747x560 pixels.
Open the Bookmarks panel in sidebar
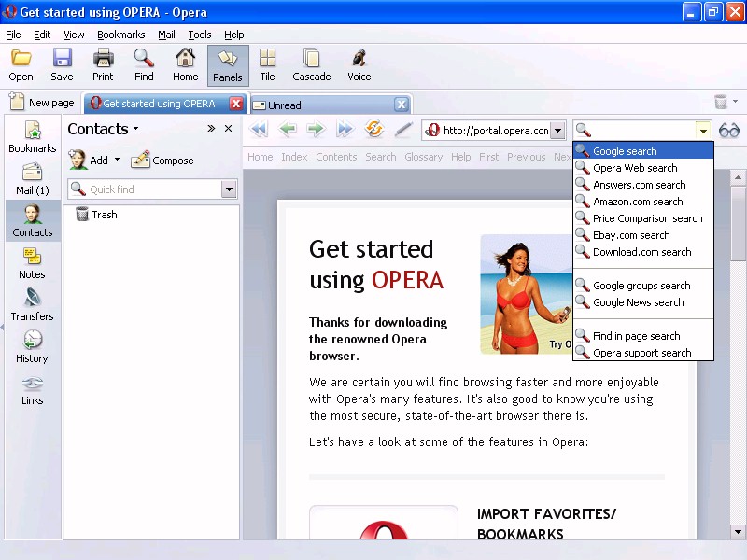(x=32, y=137)
